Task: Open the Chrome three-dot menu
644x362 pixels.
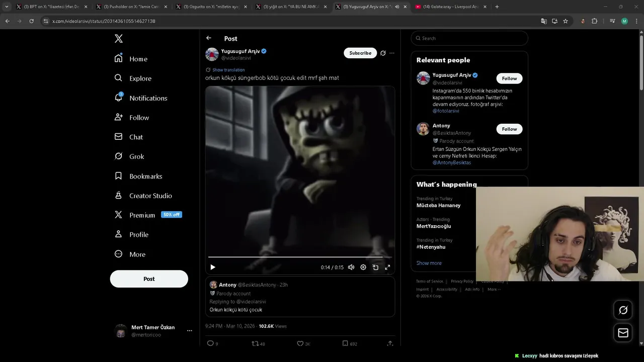Action: click(637, 21)
